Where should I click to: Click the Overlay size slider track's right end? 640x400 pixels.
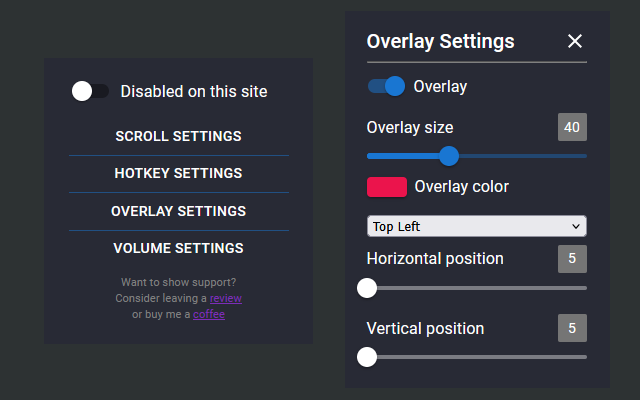pos(584,156)
